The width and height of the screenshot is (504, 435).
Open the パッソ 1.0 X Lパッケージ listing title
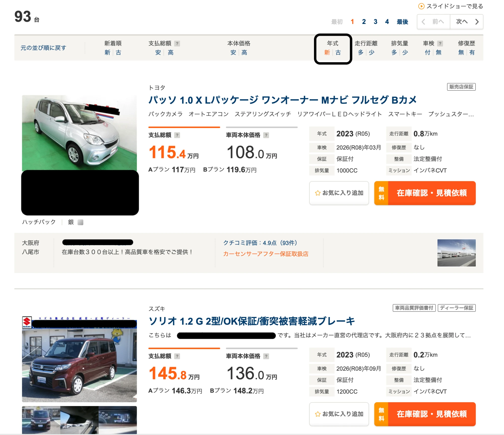tap(282, 100)
